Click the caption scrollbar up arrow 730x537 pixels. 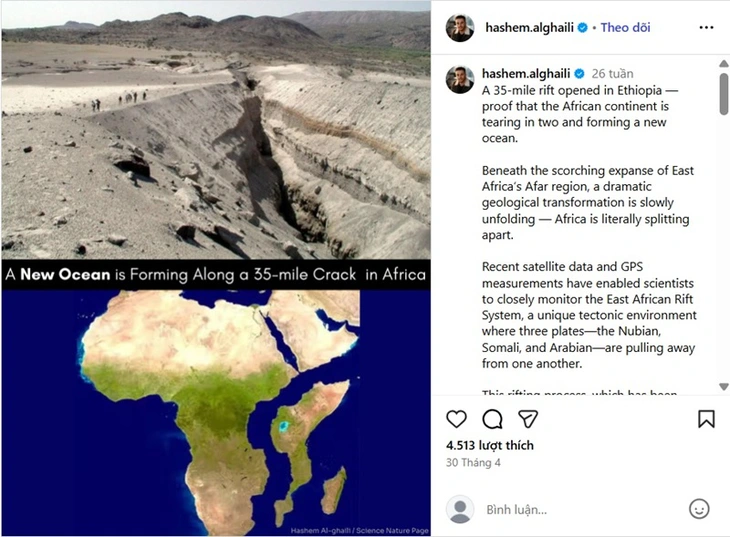723,64
